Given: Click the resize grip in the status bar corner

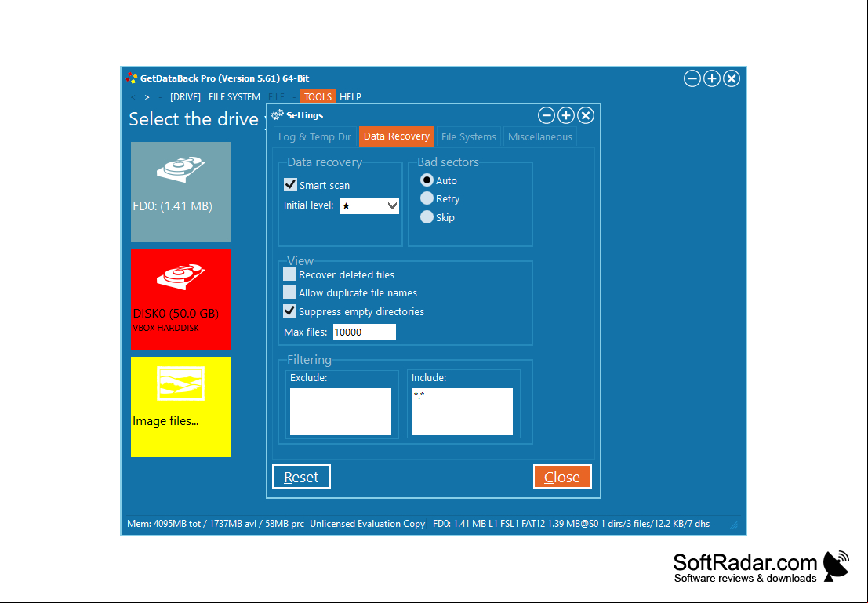Looking at the screenshot, I should pyautogui.click(x=734, y=525).
